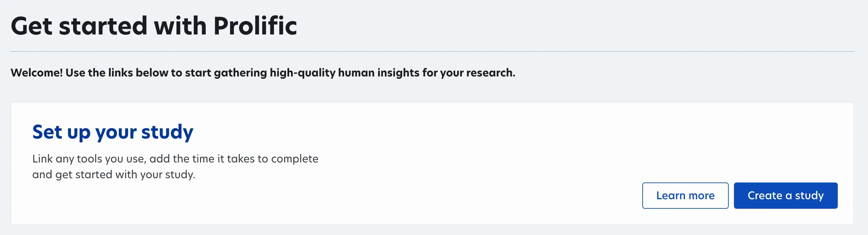The height and width of the screenshot is (235, 868).
Task: Click the 'and get started with your study' line
Action: click(x=114, y=174)
